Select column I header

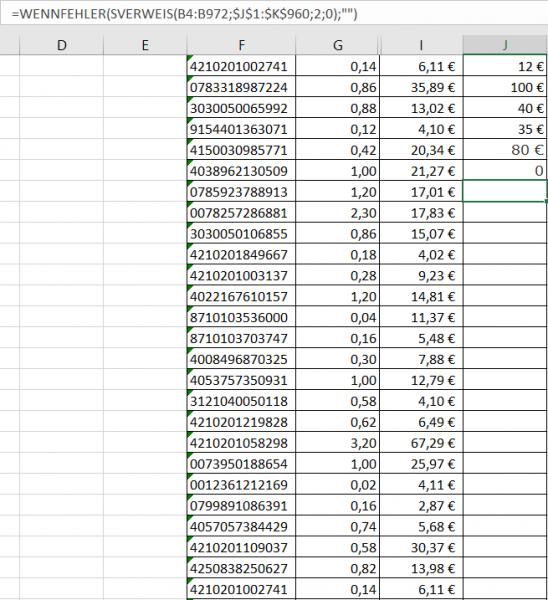[421, 45]
